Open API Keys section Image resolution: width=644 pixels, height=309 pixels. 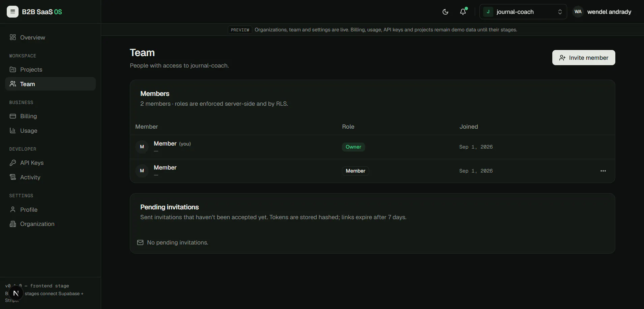coord(50,163)
